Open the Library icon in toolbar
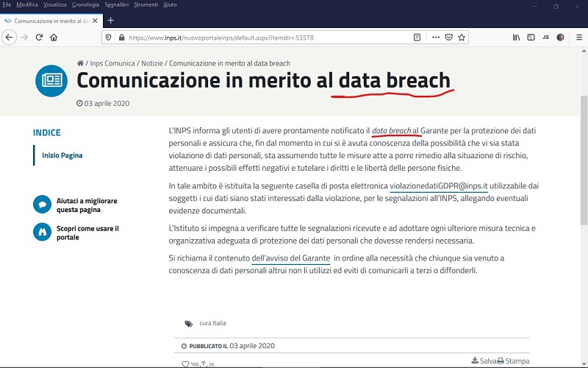This screenshot has height=368, width=588. pos(517,38)
